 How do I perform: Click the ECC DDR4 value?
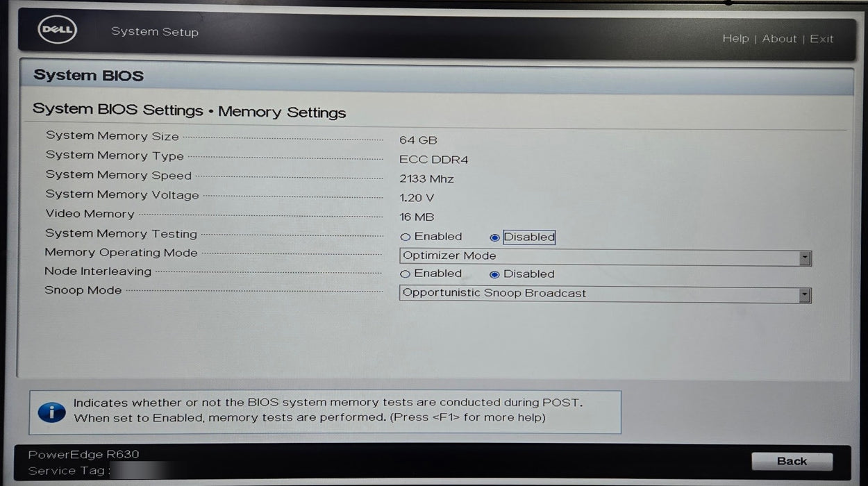433,160
